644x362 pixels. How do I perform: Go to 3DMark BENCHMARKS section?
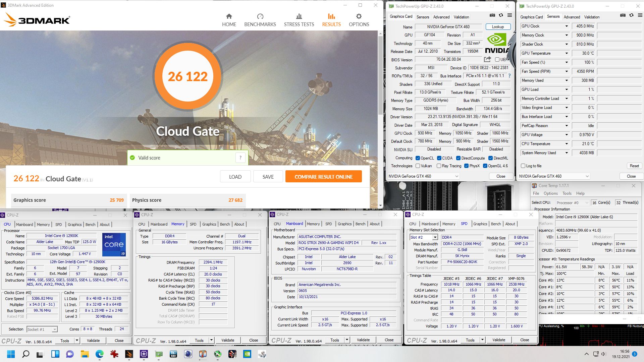260,20
